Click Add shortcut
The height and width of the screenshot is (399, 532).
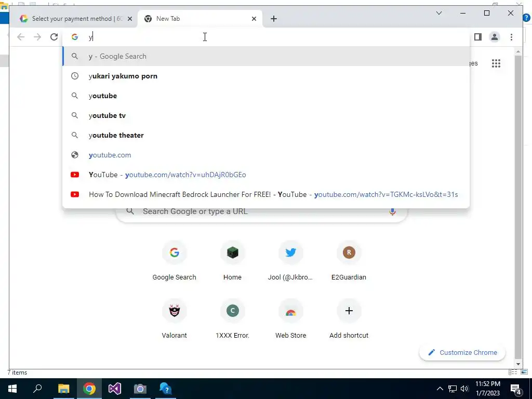349,319
